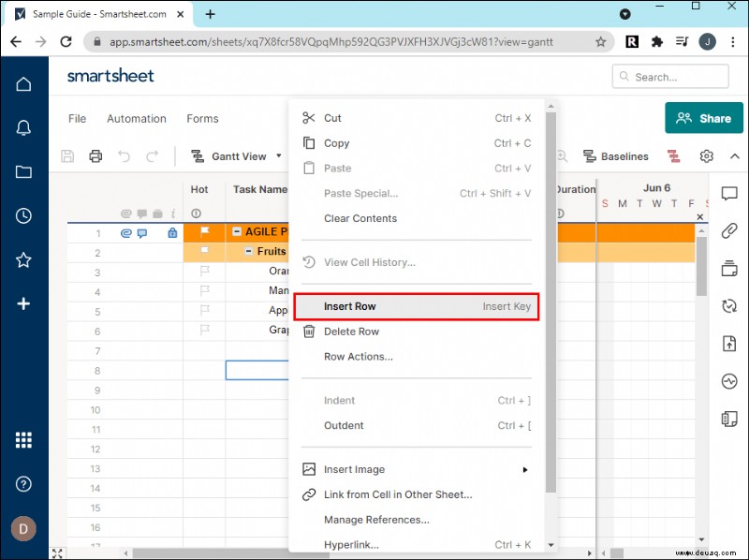Image resolution: width=749 pixels, height=560 pixels.
Task: Click row 1 lock icon
Action: tap(172, 232)
